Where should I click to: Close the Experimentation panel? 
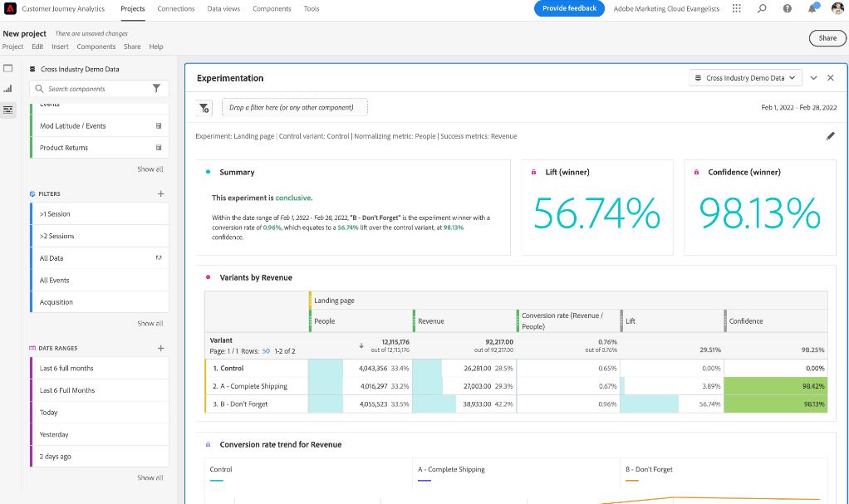tap(831, 78)
